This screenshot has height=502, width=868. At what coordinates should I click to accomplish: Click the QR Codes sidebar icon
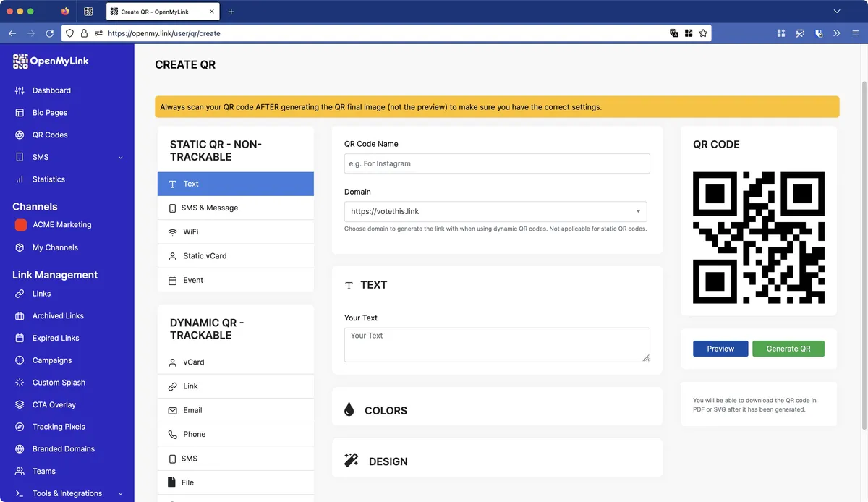tap(20, 135)
